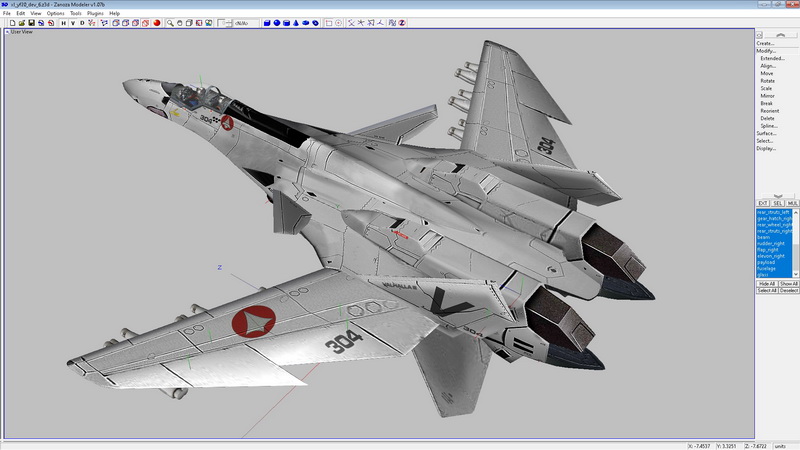Expand the Spline... submenu
Image resolution: width=800 pixels, height=450 pixels.
pyautogui.click(x=769, y=126)
